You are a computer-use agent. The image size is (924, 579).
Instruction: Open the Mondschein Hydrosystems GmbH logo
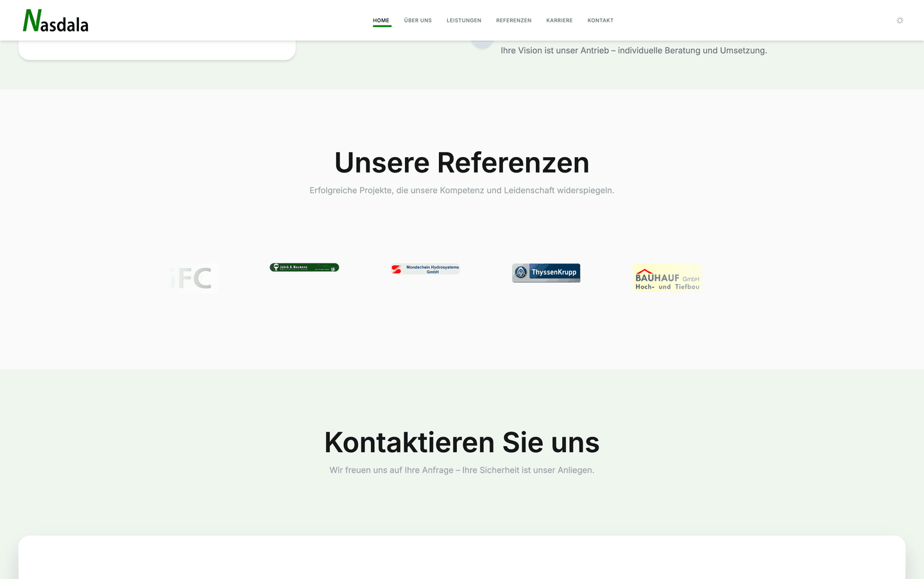pos(425,269)
